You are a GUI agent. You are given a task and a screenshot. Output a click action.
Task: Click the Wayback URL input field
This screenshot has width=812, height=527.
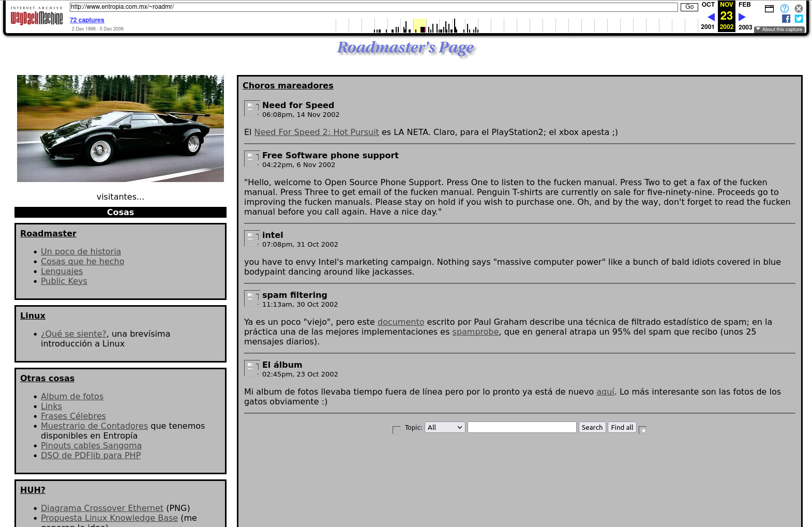373,7
